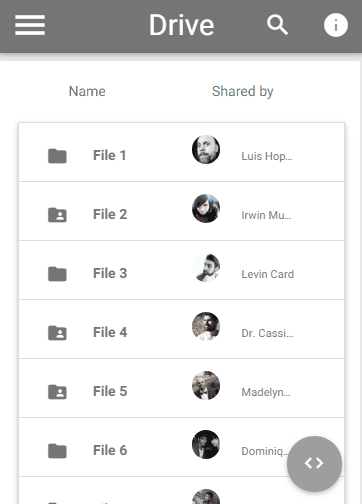Viewport: 362px width, 504px height.
Task: Select the shared folder icon for File 2
Action: click(x=57, y=215)
